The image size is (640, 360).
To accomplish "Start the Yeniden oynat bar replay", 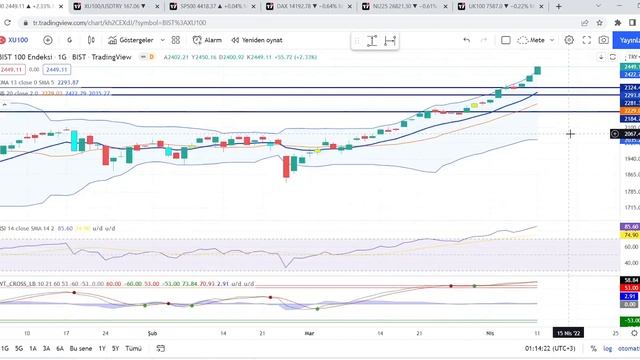I will click(257, 40).
